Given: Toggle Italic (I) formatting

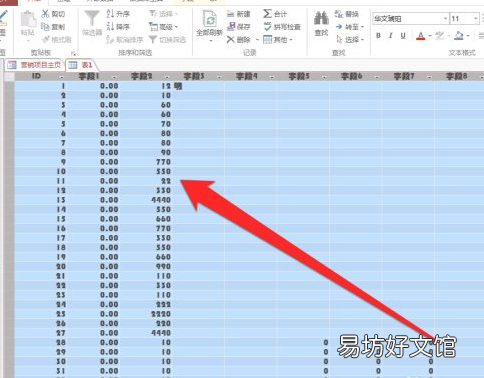Looking at the screenshot, I should point(391,35).
